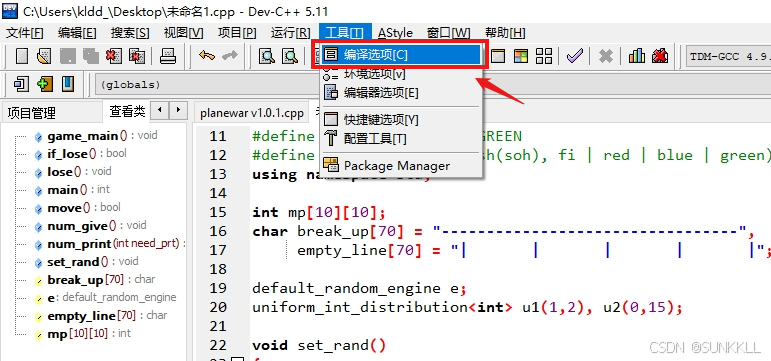This screenshot has width=771, height=361.
Task: Click the Replace magnifier icon
Action: 290,56
